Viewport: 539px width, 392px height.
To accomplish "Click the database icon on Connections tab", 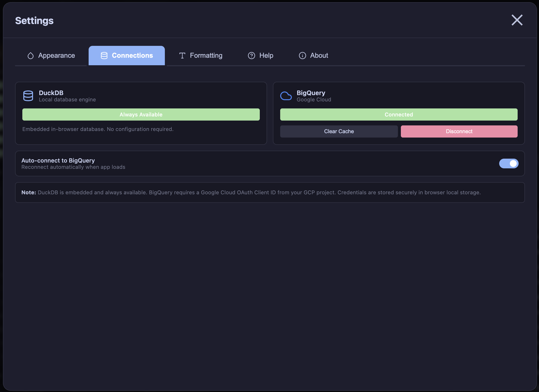I will [104, 55].
